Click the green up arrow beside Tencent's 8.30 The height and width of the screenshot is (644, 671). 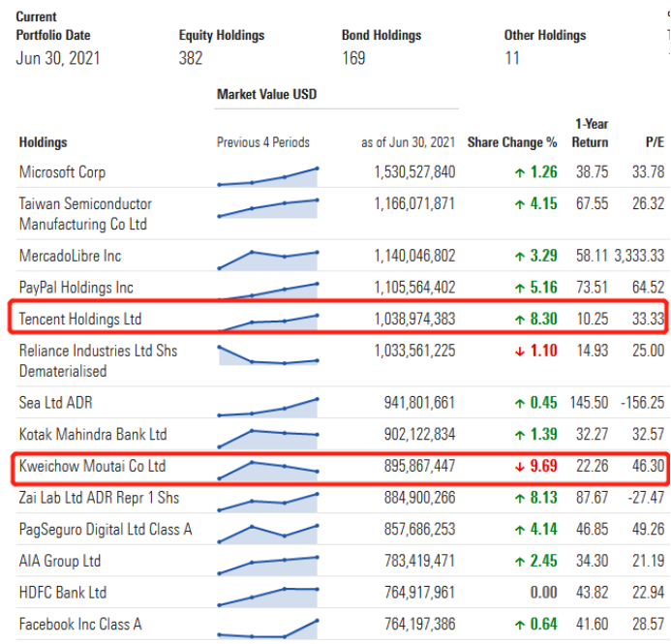[x=519, y=319]
